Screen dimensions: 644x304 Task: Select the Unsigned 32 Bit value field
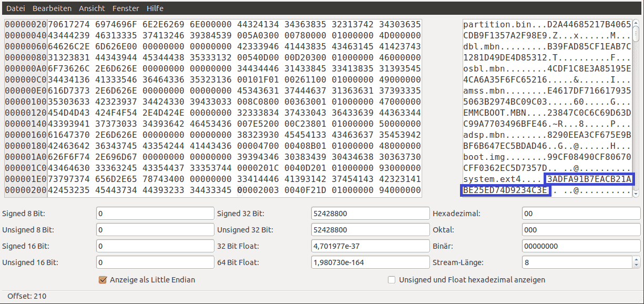click(371, 230)
